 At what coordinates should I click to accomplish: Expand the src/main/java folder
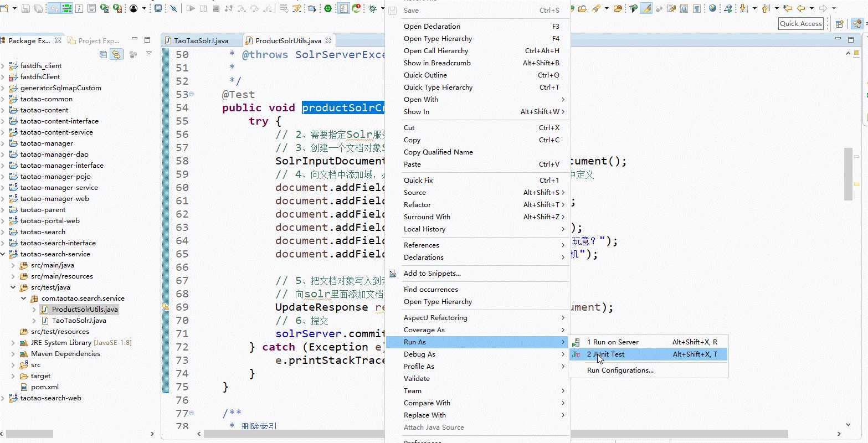point(13,265)
